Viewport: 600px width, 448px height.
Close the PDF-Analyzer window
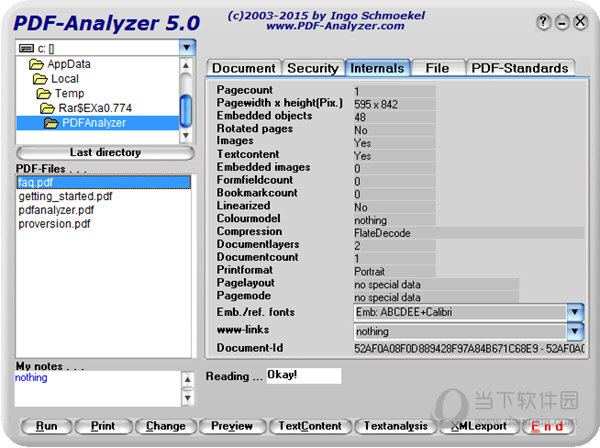(580, 22)
